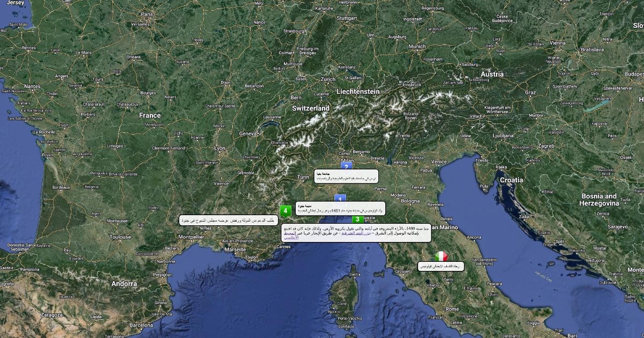Viewport: 644px width, 338px height.
Task: Click the info bubble left of marker 4
Action: coord(229,221)
